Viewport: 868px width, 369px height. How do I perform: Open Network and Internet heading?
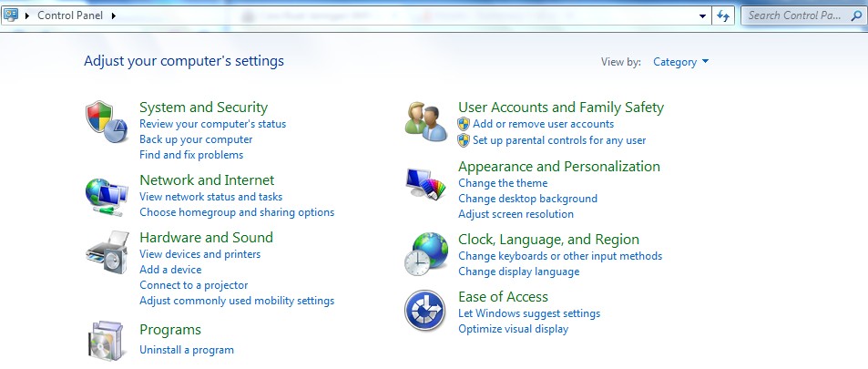(x=207, y=180)
